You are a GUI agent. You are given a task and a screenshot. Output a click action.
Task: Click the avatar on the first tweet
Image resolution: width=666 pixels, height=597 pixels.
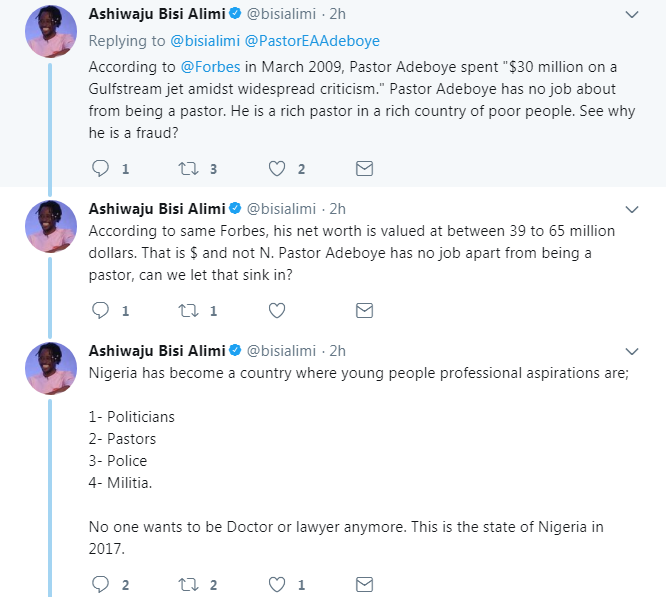(x=50, y=32)
